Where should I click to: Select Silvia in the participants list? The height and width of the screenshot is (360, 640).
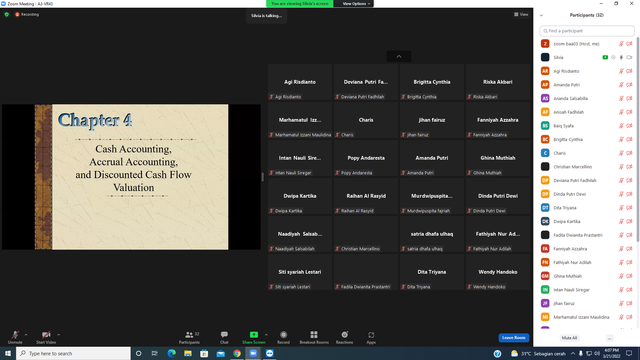587,58
